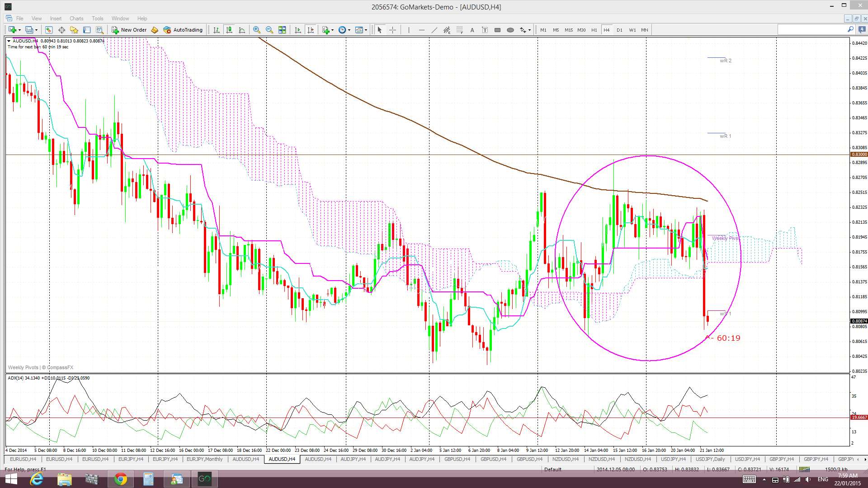Image resolution: width=868 pixels, height=488 pixels.
Task: Switch chart to line chart style
Action: [x=242, y=30]
